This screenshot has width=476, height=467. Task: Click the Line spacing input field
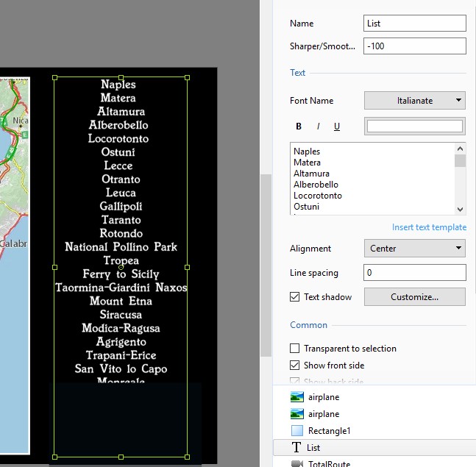pos(414,273)
